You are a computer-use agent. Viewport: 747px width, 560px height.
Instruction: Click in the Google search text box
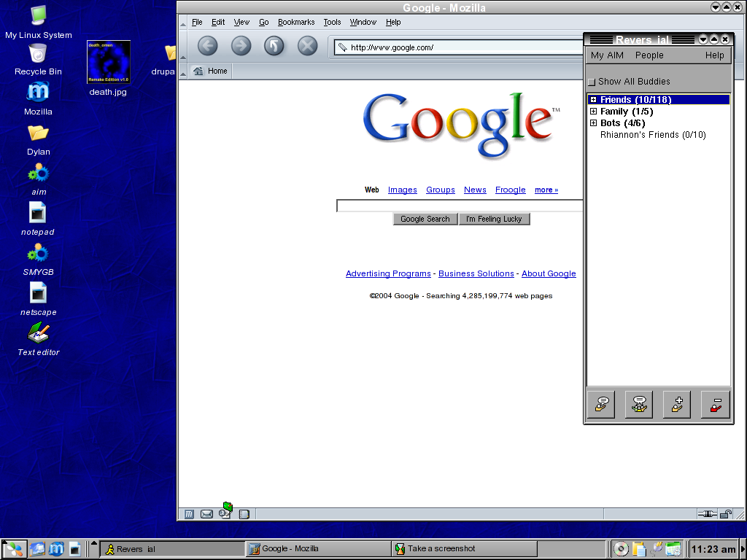pos(460,206)
